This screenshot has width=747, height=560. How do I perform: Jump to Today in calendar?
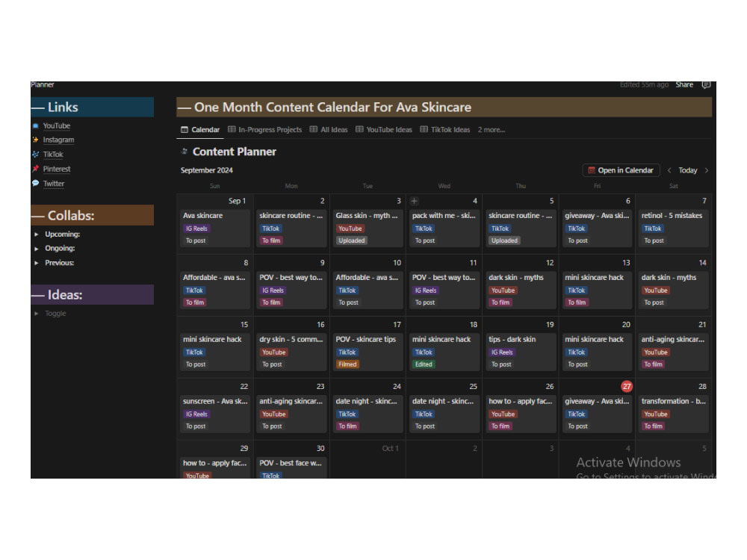[x=687, y=170]
